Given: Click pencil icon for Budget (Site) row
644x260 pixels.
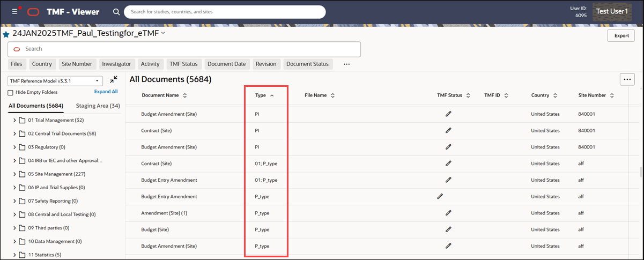Looking at the screenshot, I should (x=448, y=229).
